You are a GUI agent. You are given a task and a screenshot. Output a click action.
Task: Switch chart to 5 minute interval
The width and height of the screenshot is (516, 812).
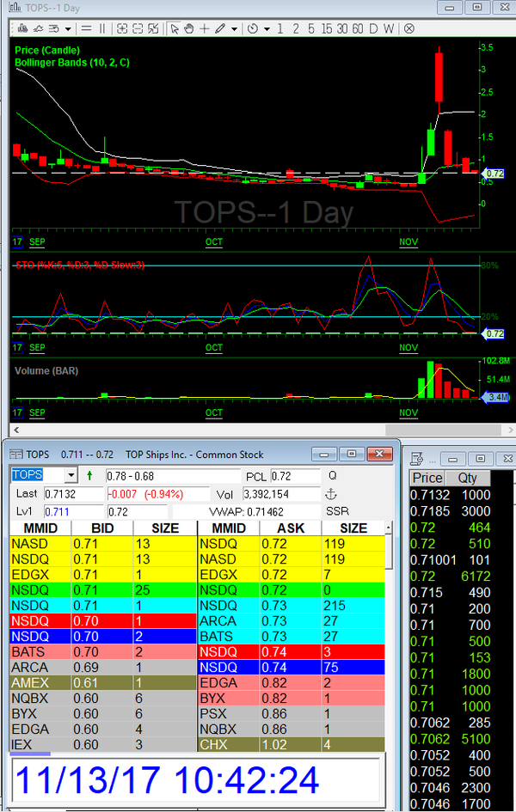pos(311,28)
